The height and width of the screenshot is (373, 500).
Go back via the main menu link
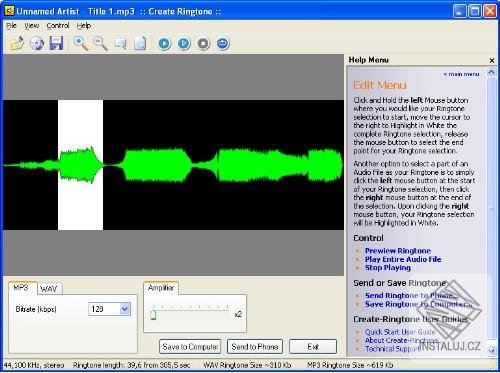[x=461, y=74]
